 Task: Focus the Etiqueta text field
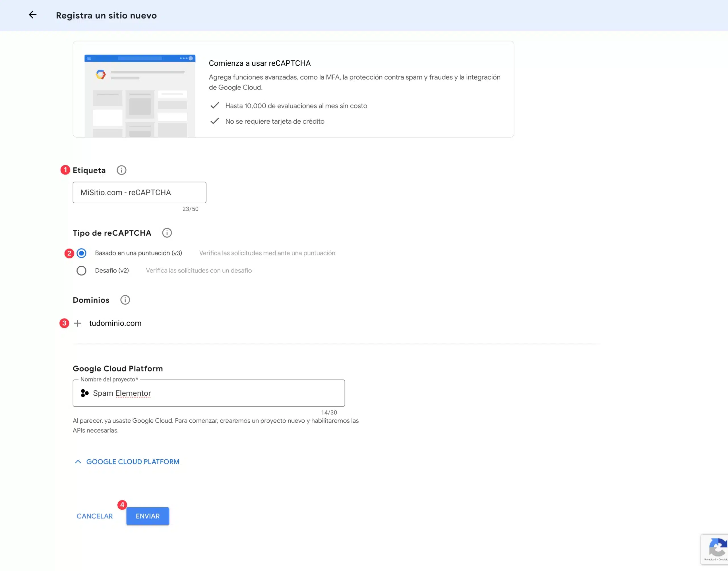[x=139, y=193]
